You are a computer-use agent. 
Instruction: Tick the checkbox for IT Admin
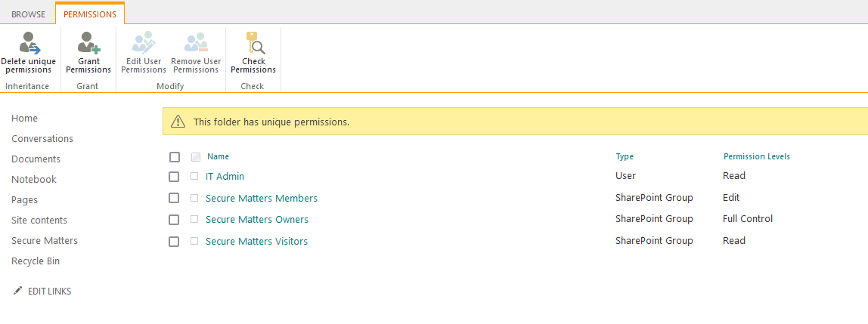pyautogui.click(x=174, y=177)
